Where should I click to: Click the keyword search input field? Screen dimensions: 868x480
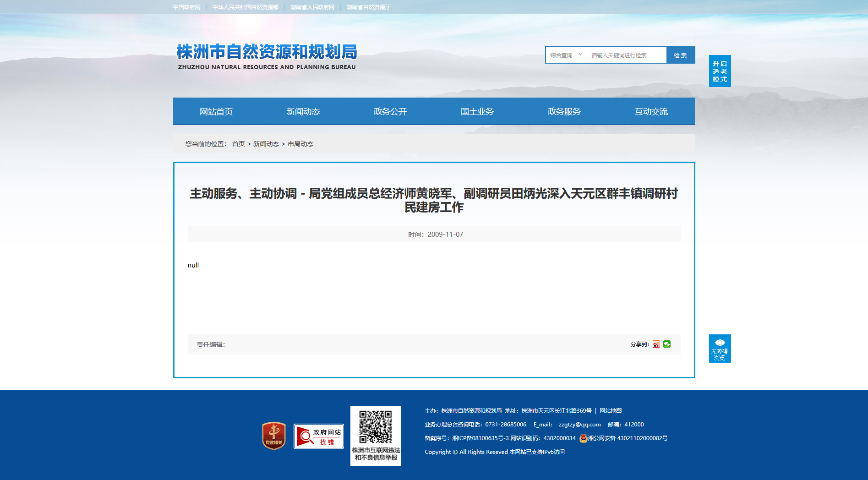tap(626, 55)
